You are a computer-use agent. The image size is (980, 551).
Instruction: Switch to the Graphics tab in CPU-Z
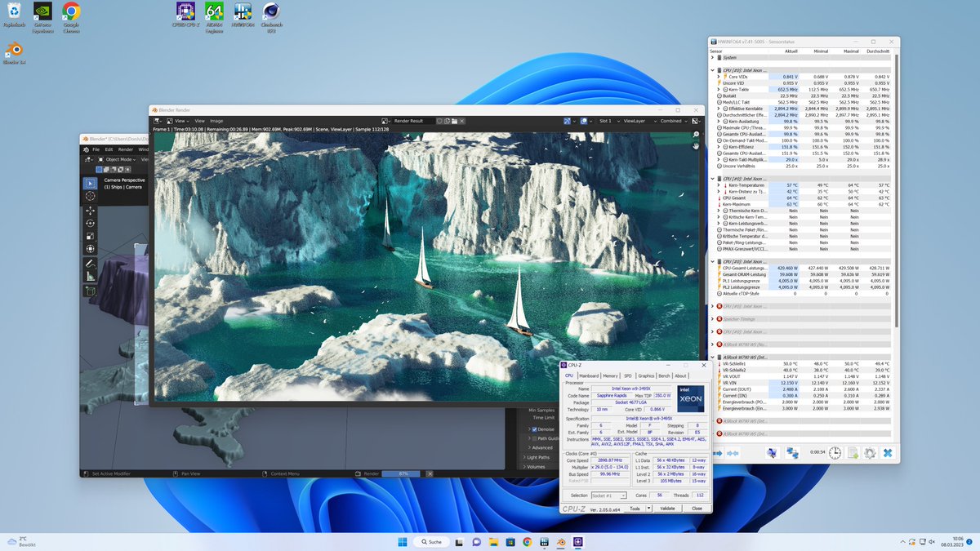coord(646,375)
